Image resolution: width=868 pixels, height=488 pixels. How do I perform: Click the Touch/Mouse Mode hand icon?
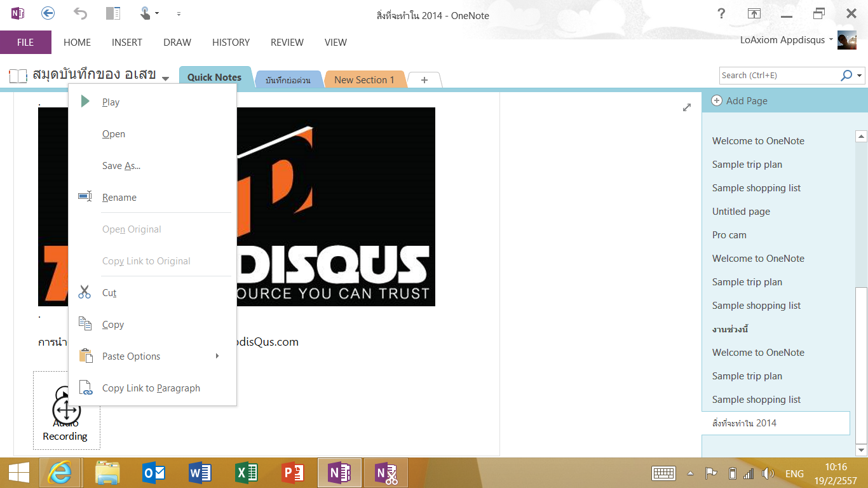coord(146,13)
